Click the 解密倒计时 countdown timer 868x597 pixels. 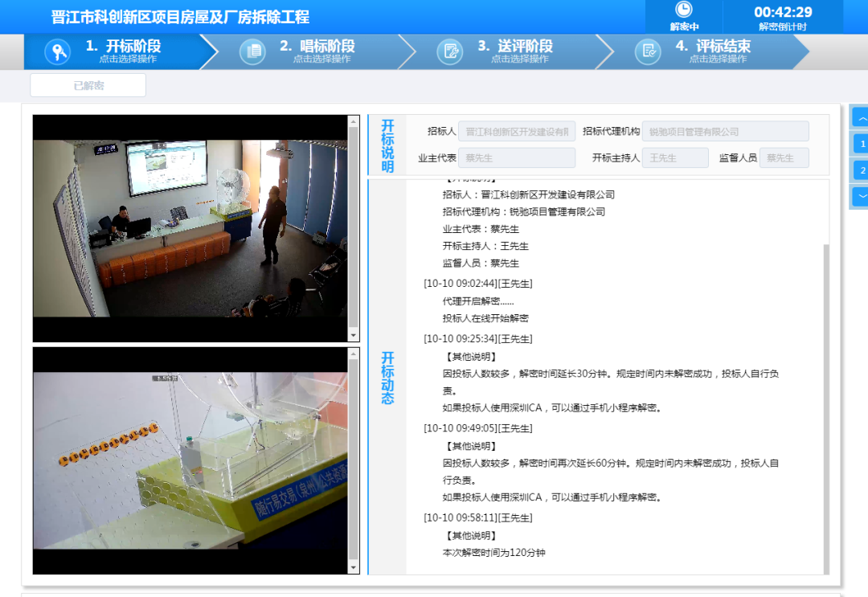(x=783, y=13)
